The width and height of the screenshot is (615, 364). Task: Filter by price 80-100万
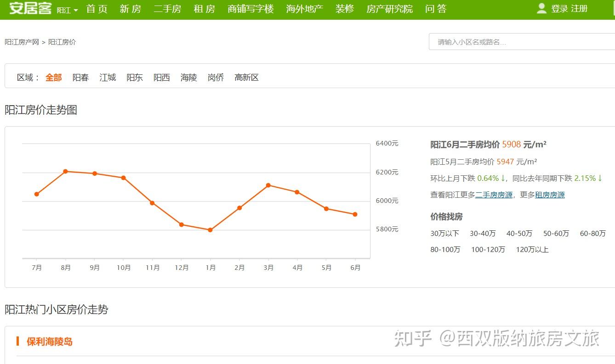pos(445,249)
